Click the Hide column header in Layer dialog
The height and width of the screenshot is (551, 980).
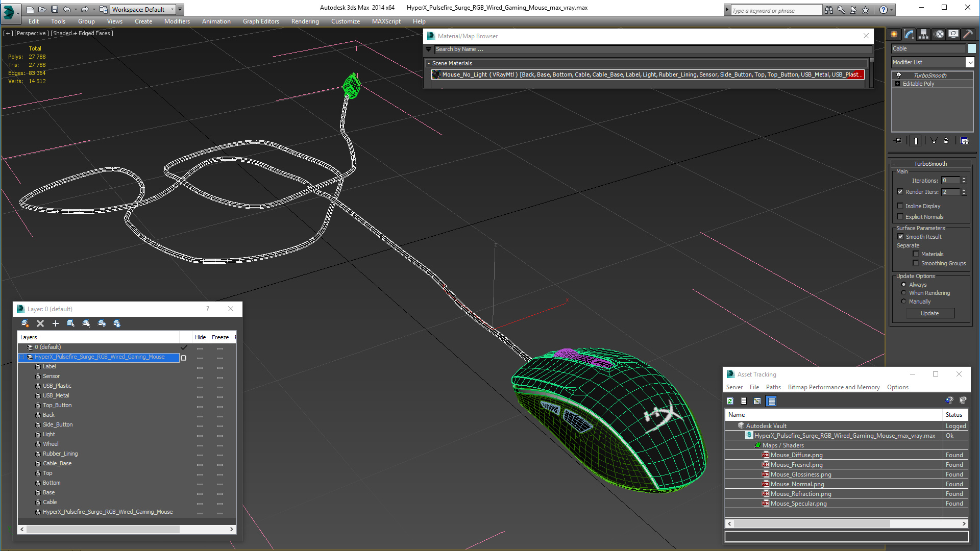200,337
